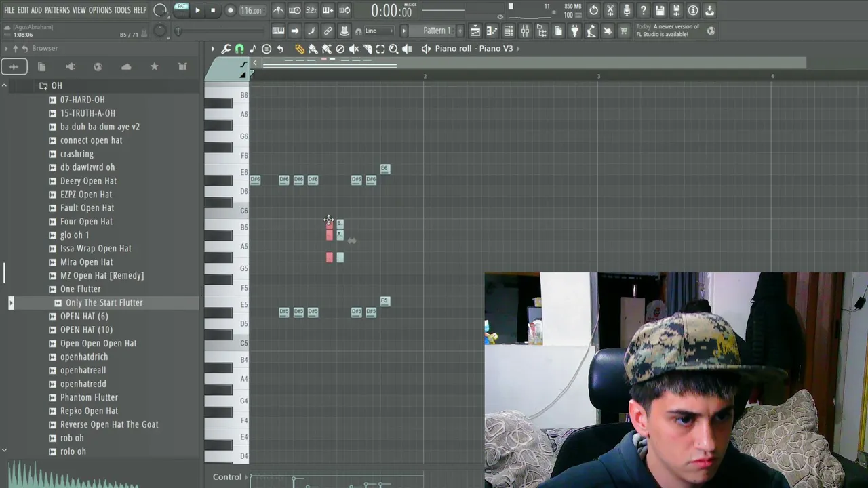The image size is (868, 488).
Task: Collapse the OH folder in browser
Action: 56,86
